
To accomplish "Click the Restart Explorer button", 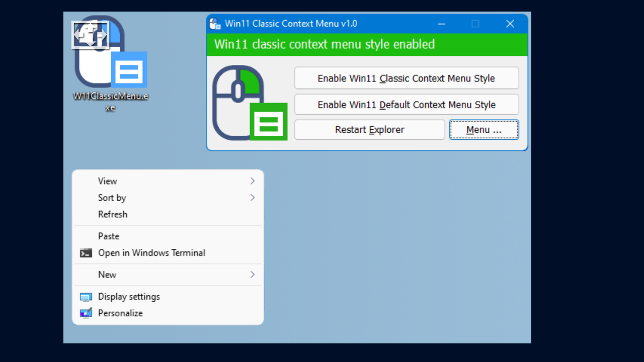I will click(369, 129).
